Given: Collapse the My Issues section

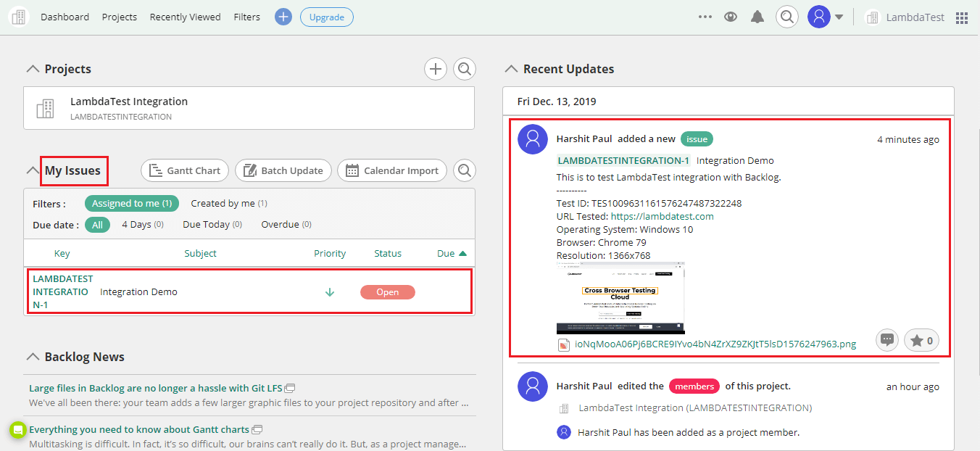Looking at the screenshot, I should (33, 169).
